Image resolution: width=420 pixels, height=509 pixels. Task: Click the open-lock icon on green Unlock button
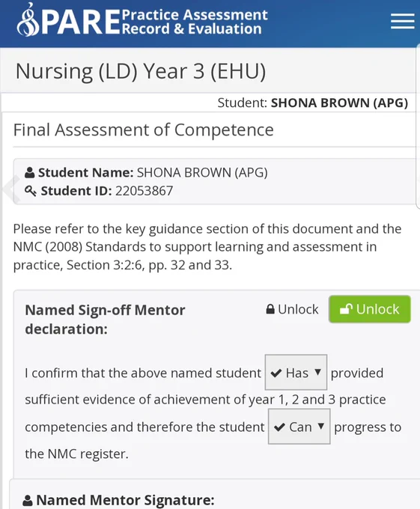pyautogui.click(x=346, y=309)
